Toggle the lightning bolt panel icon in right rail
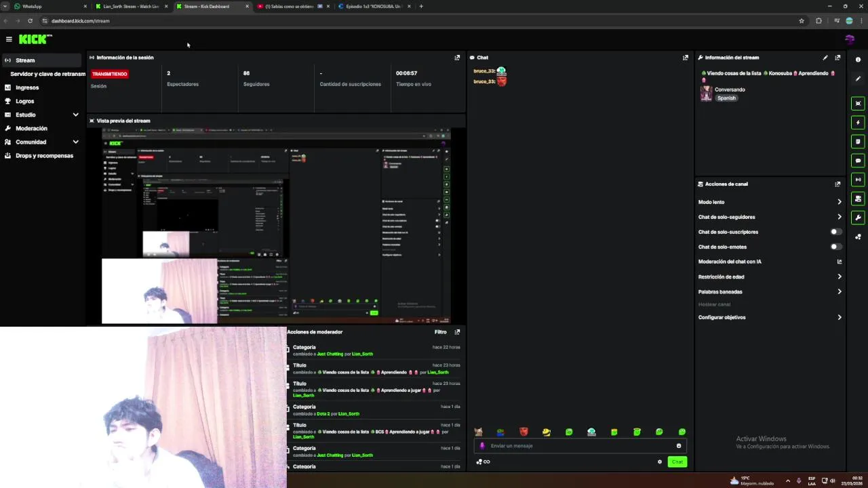Image resolution: width=868 pixels, height=488 pixels. tap(858, 123)
